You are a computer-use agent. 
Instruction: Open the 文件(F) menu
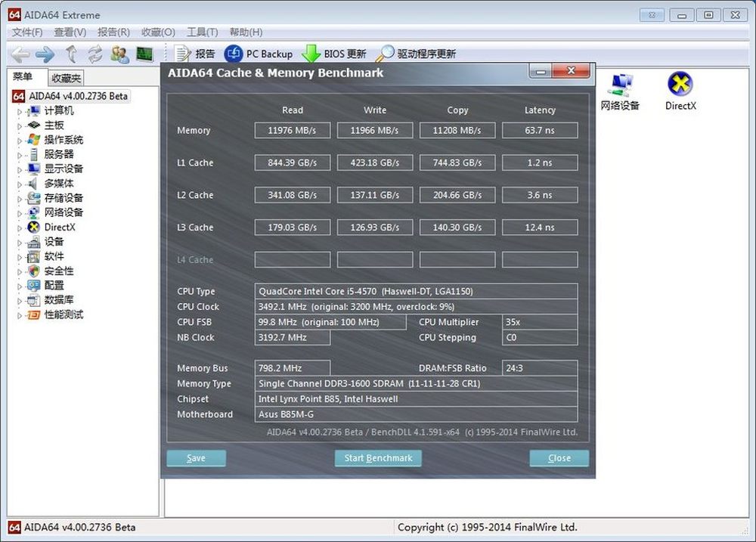27,33
